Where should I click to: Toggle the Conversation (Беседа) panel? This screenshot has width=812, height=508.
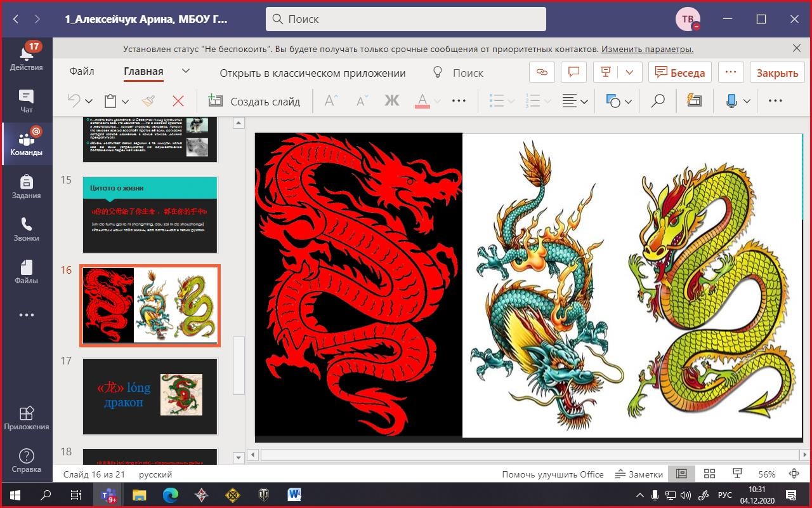tap(680, 72)
